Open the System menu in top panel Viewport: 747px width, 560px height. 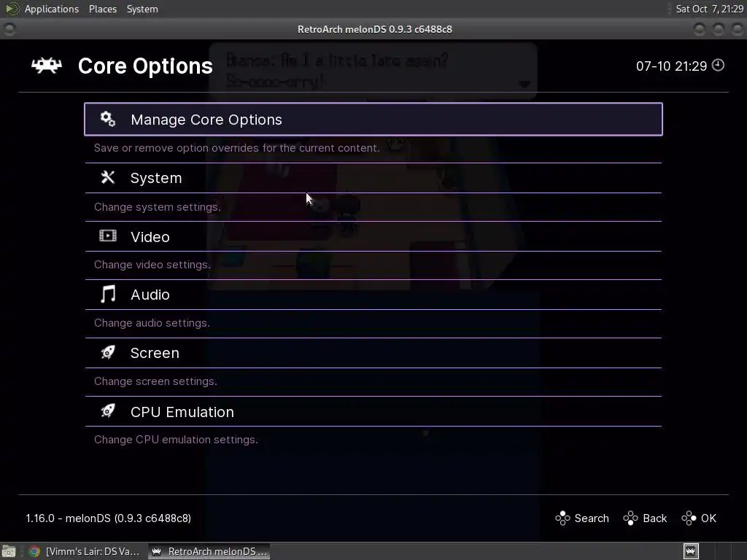tap(142, 9)
